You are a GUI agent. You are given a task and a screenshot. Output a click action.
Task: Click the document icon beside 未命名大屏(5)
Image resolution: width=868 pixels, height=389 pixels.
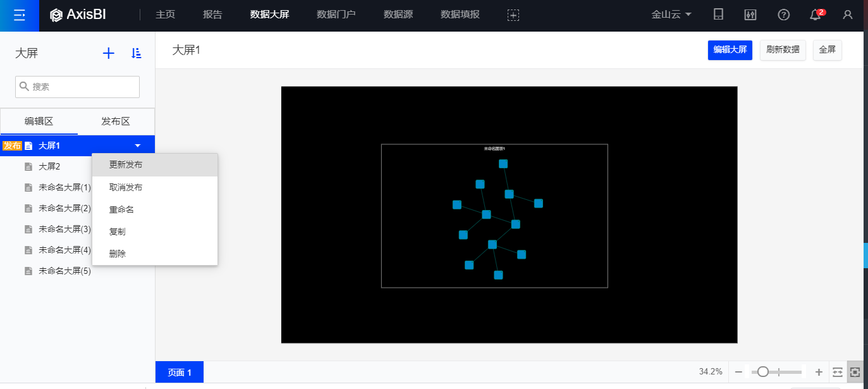28,271
